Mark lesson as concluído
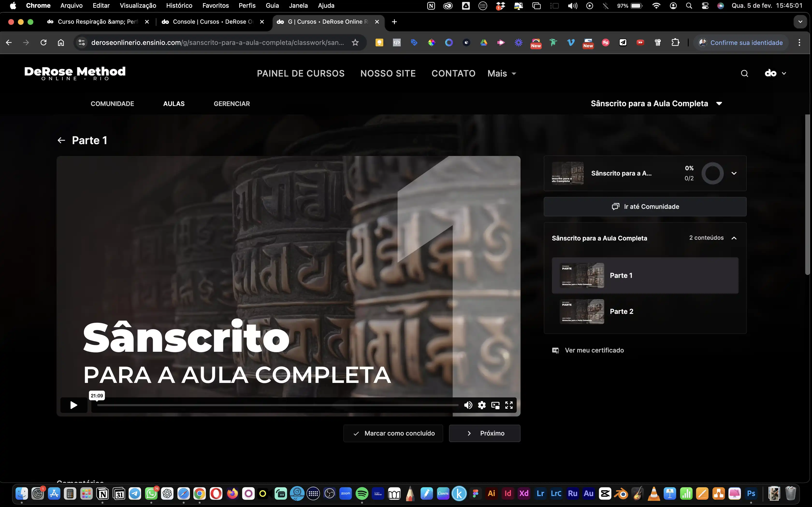The width and height of the screenshot is (812, 507). pos(393,433)
